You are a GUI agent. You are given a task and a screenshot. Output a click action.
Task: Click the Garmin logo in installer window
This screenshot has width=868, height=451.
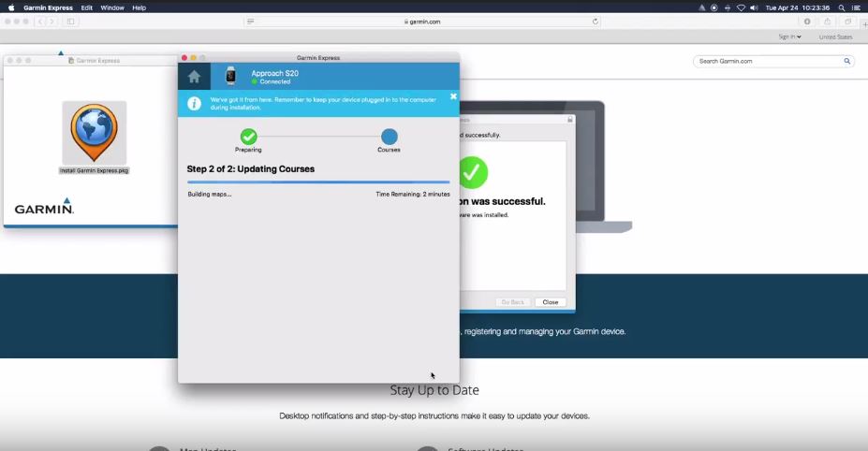(44, 206)
